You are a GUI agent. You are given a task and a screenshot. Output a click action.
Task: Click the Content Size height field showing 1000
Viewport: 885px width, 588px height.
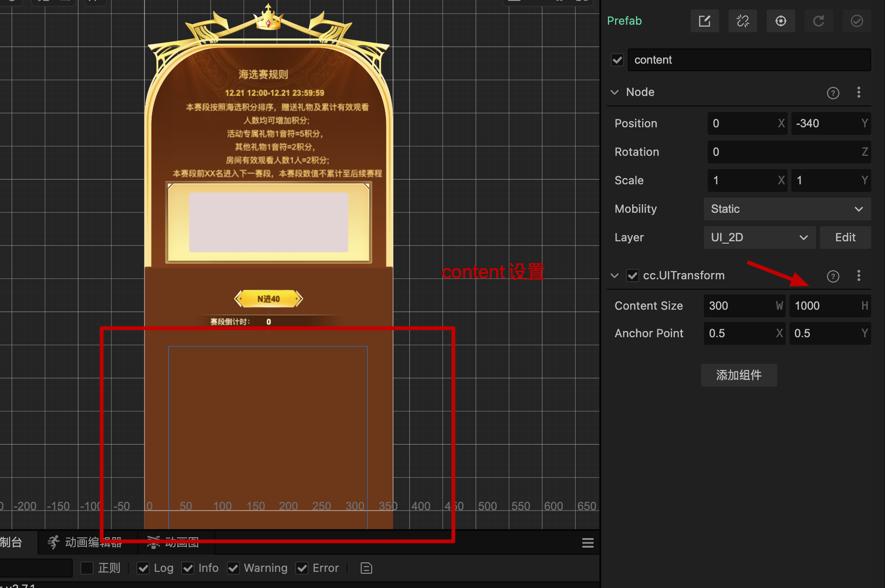[x=830, y=306]
